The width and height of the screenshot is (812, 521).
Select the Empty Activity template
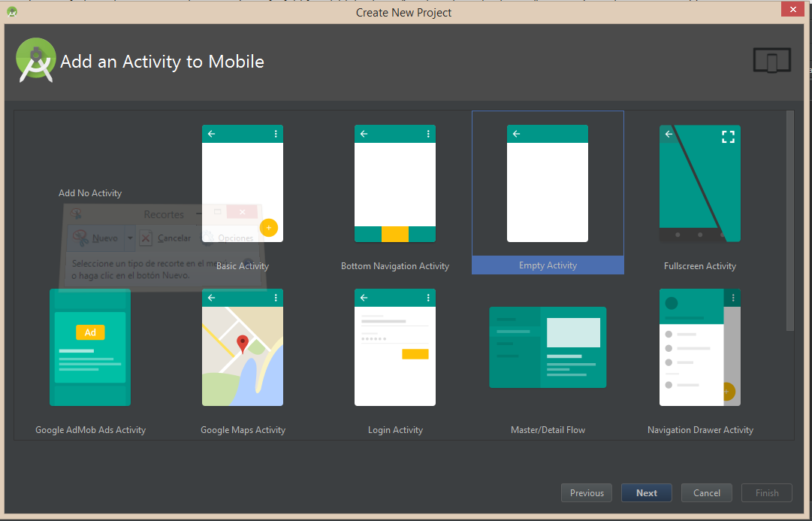547,183
